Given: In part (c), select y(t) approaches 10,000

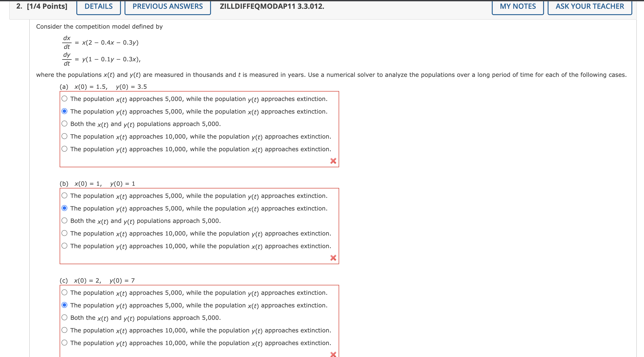Looking at the screenshot, I should tap(64, 343).
